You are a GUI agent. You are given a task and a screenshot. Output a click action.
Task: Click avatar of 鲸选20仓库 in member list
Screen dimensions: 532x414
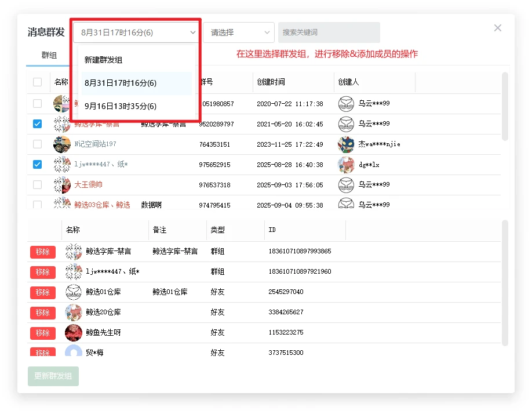click(73, 313)
